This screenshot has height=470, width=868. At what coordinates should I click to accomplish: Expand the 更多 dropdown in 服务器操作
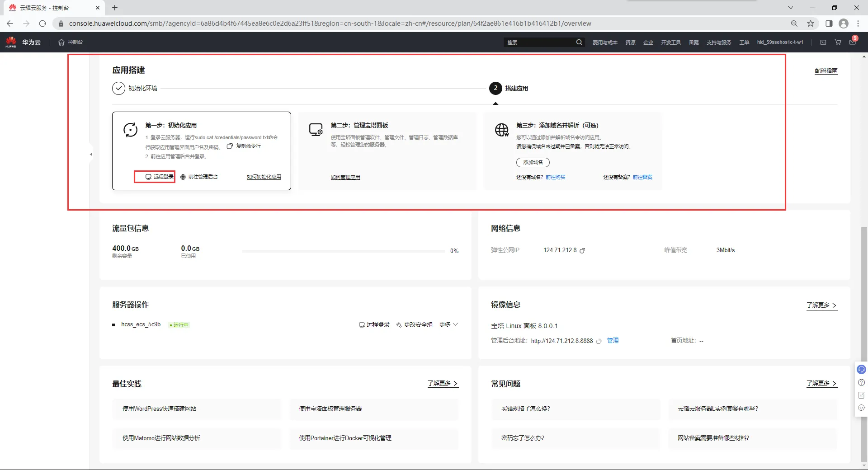tap(448, 324)
